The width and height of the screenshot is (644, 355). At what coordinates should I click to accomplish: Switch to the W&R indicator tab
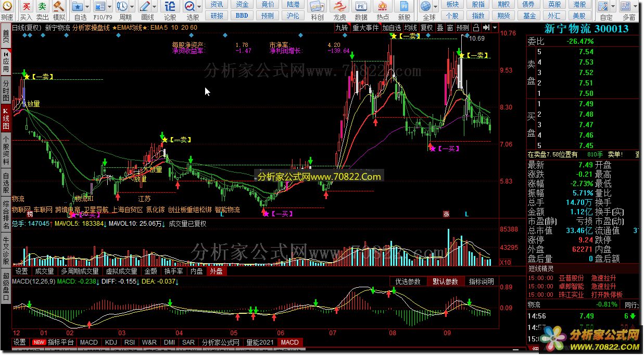pos(149,342)
